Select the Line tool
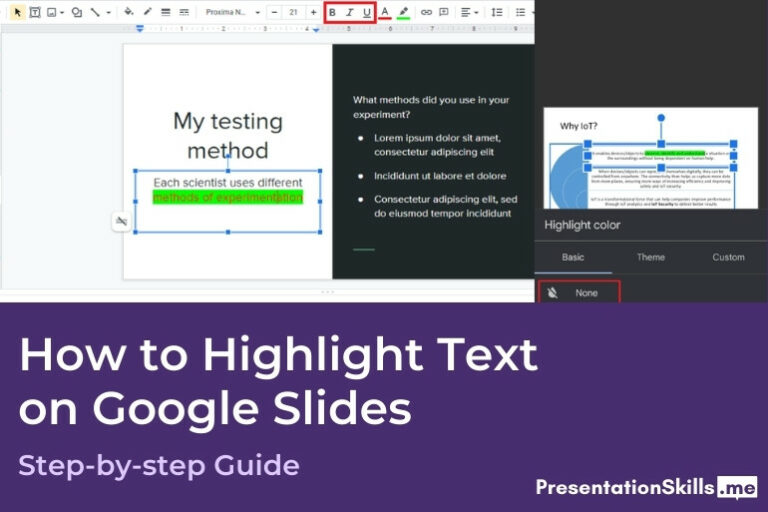 pyautogui.click(x=95, y=12)
